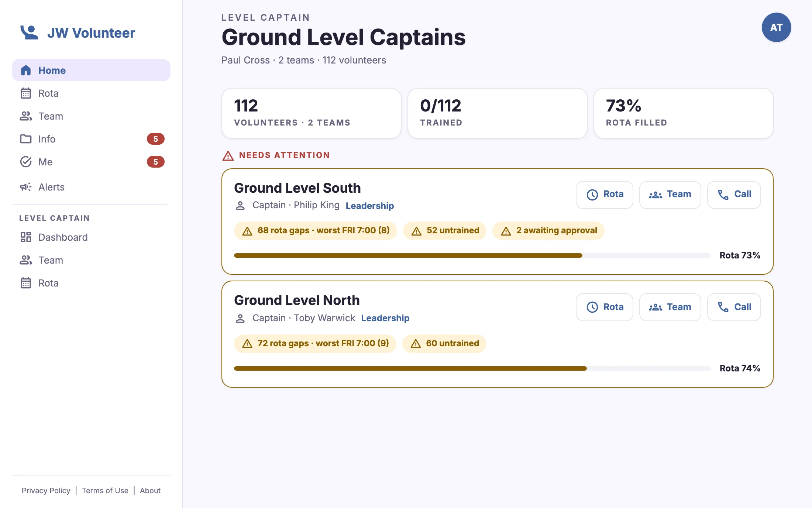Select the Info menu item
The height and width of the screenshot is (508, 812).
(91, 139)
